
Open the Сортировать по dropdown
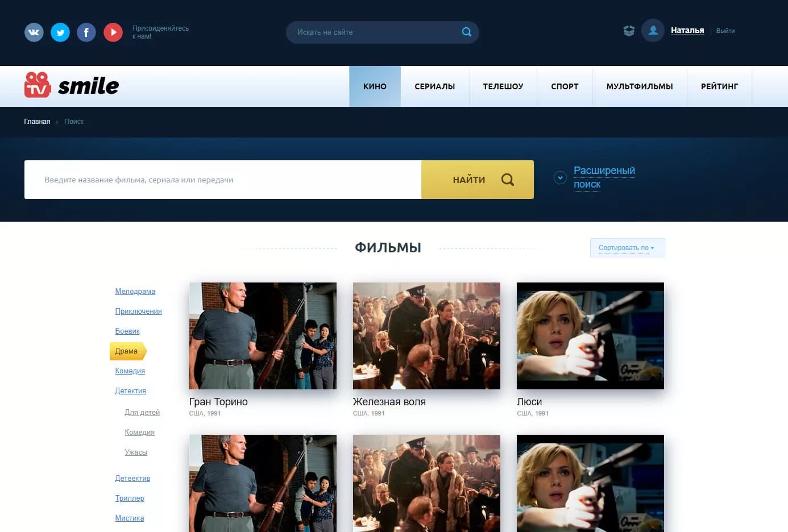click(x=627, y=248)
